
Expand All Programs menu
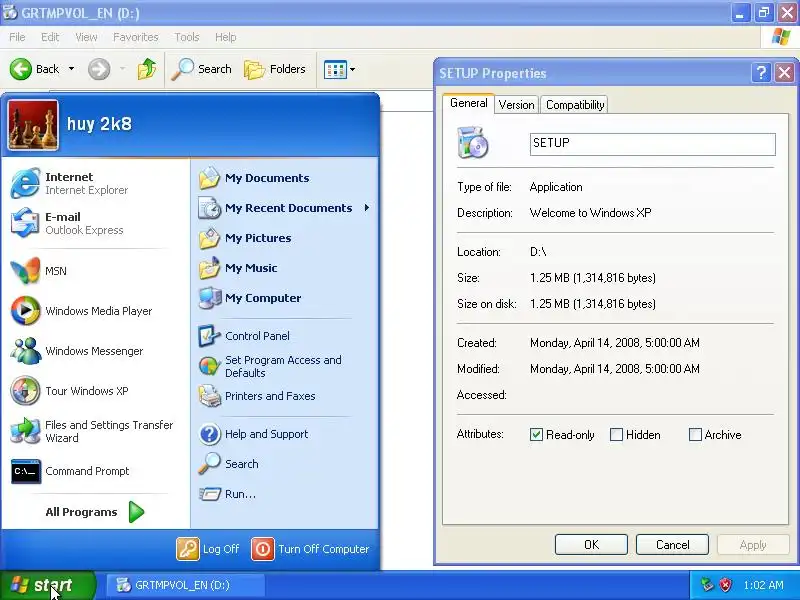tap(95, 512)
